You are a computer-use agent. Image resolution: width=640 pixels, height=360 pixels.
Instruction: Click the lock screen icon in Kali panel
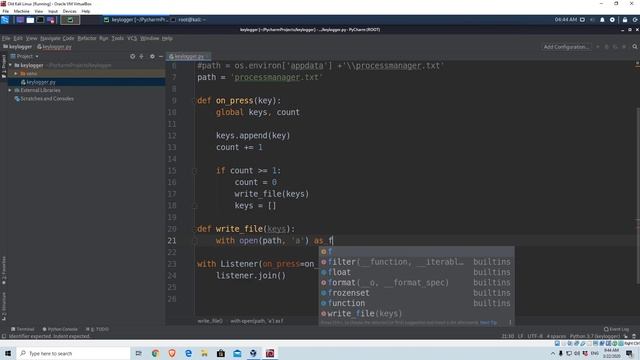click(x=624, y=20)
